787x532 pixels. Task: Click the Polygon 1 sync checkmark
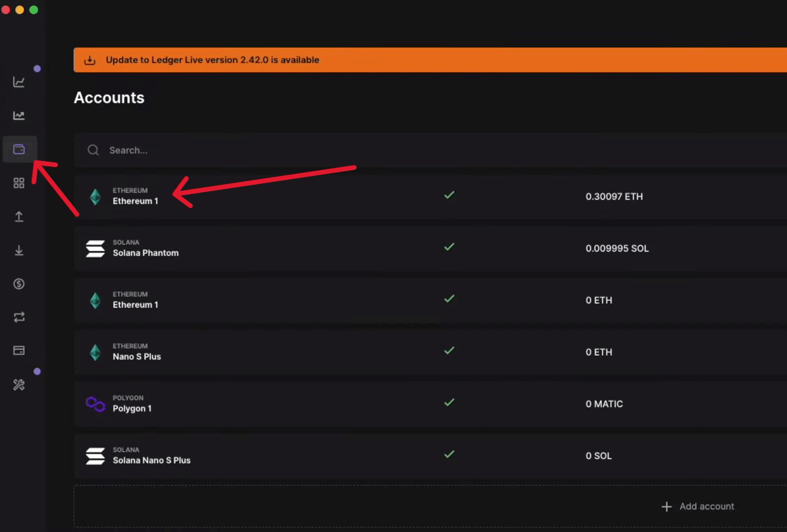449,402
